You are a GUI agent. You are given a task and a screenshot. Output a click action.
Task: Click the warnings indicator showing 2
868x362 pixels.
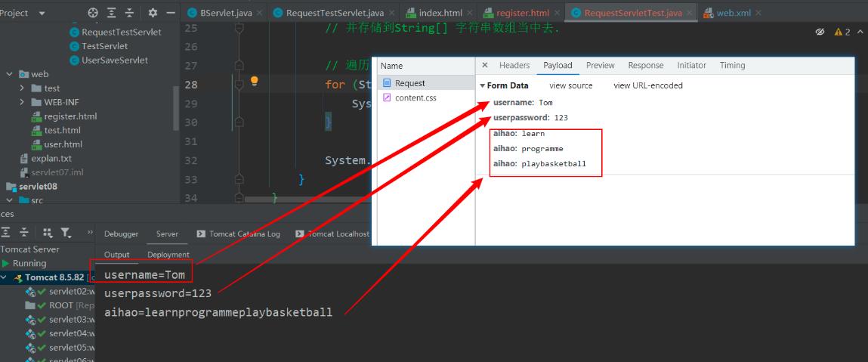(x=842, y=32)
